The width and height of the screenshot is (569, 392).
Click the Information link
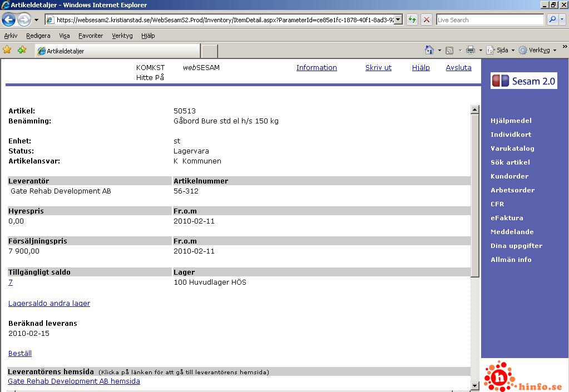[316, 67]
